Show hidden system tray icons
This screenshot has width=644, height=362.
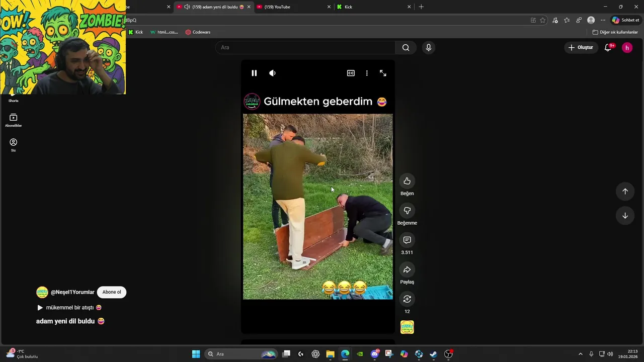[x=580, y=354]
